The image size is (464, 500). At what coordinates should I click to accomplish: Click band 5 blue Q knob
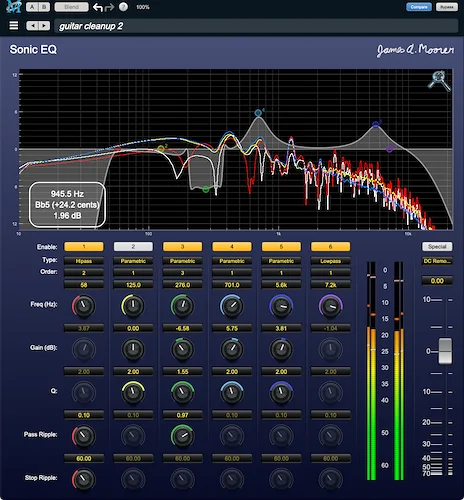(281, 393)
